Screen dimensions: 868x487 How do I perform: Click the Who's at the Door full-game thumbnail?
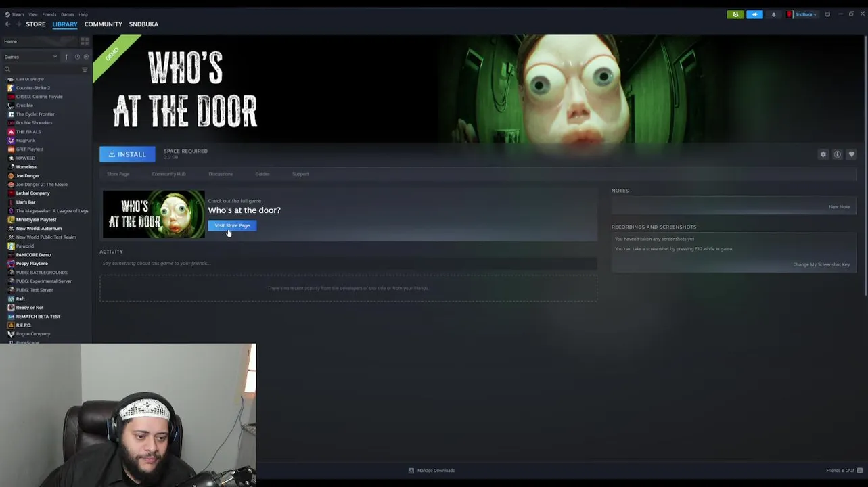point(154,214)
